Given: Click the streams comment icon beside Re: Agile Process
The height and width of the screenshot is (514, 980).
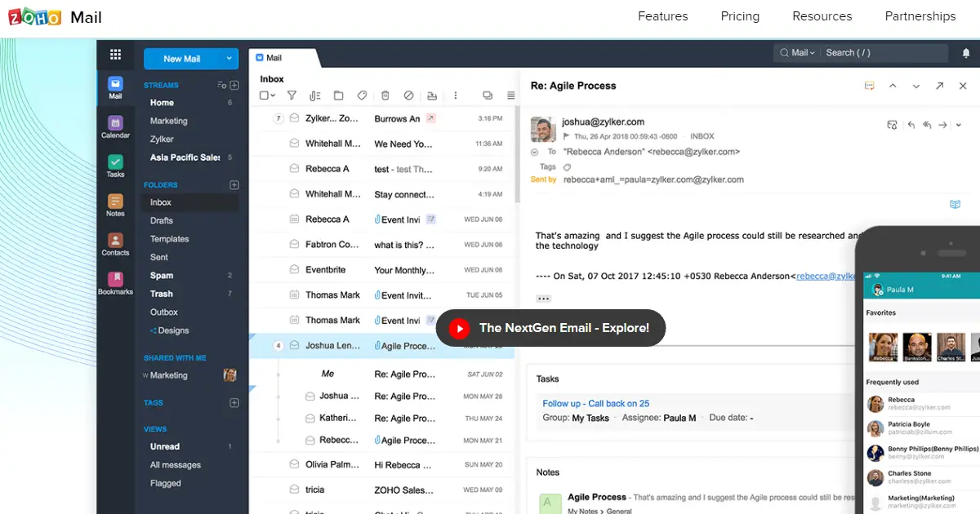Looking at the screenshot, I should [x=870, y=86].
